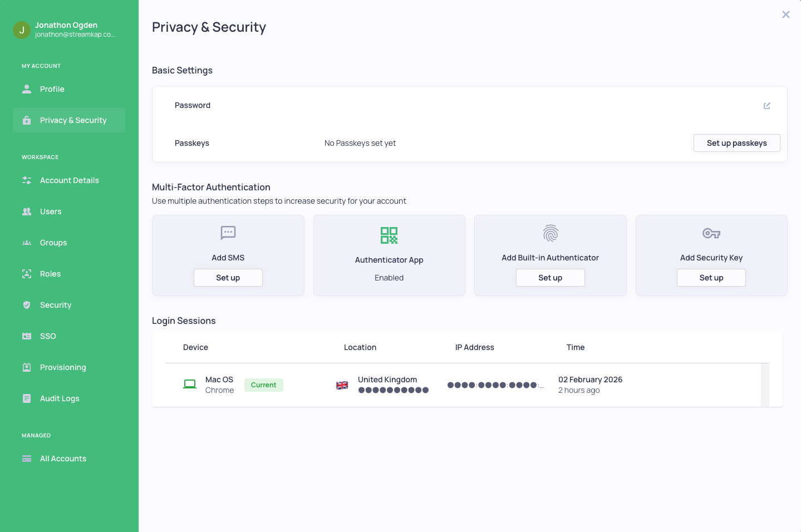Click the SMS message icon
Screen dimensions: 801x532
(228, 233)
